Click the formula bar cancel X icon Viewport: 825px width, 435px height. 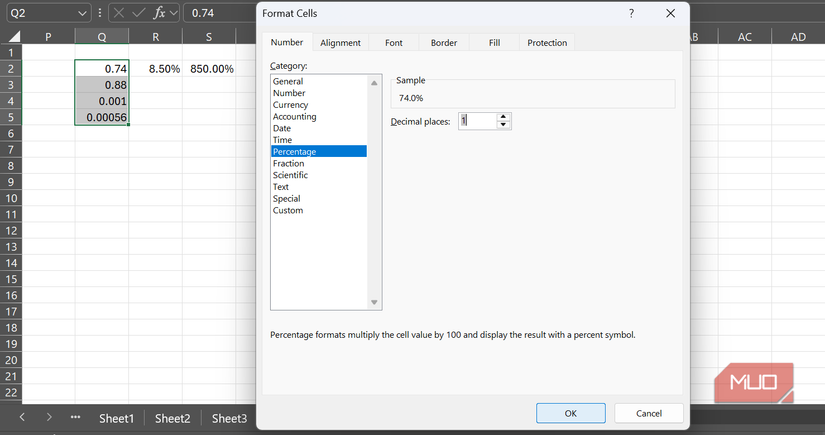click(x=119, y=13)
